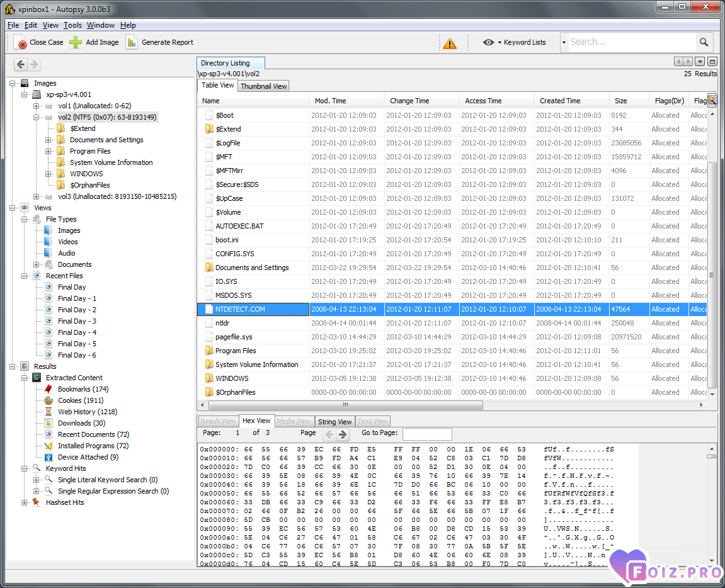Click the Keyword Lists eye icon
This screenshot has height=588, width=725.
(x=488, y=42)
